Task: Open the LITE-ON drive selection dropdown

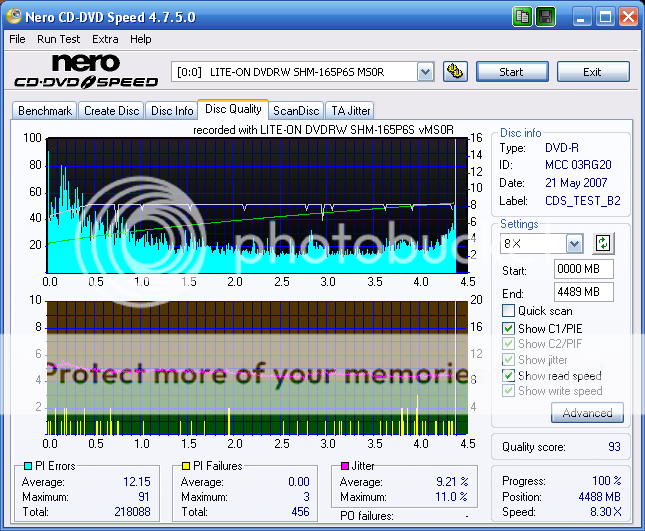Action: (x=425, y=71)
